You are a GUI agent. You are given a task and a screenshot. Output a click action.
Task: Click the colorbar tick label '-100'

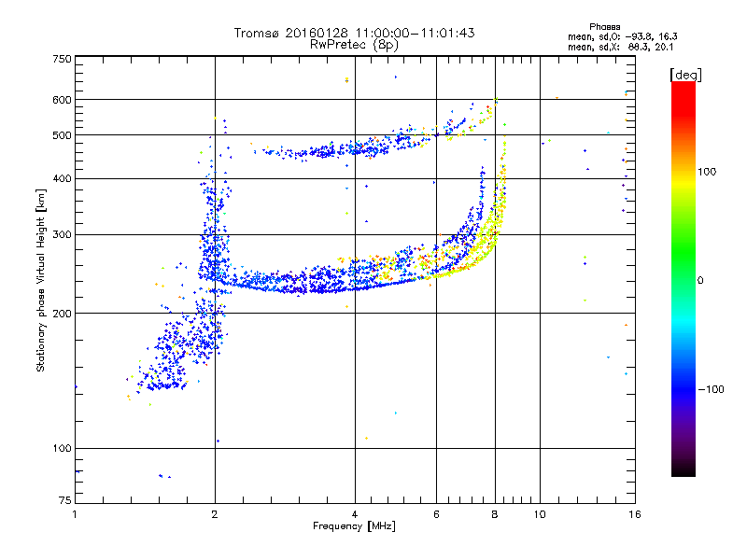tap(711, 389)
